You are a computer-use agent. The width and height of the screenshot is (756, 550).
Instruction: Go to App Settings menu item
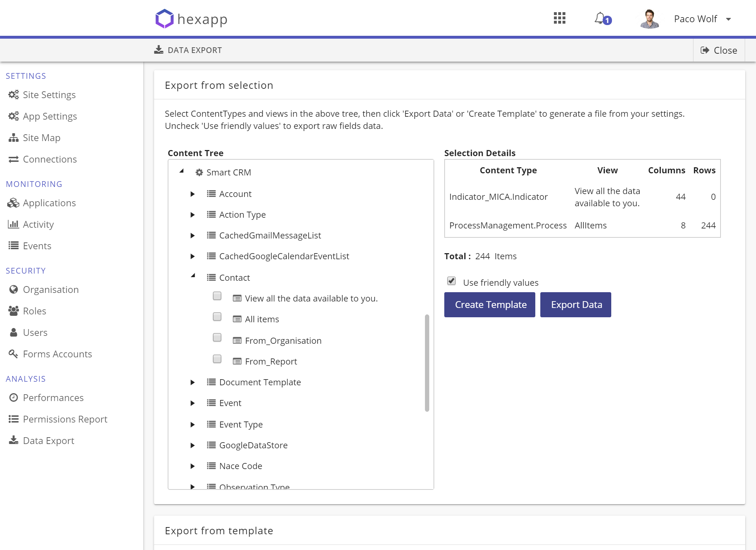(x=50, y=116)
